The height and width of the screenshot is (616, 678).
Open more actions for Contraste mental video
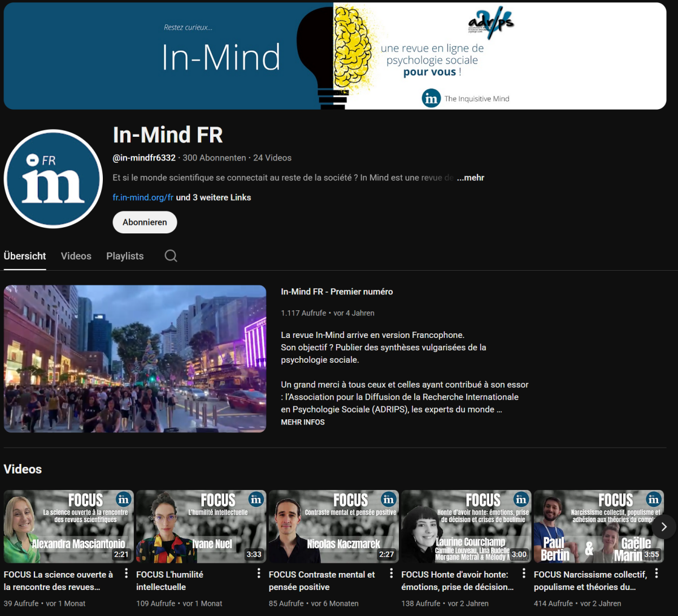(x=391, y=574)
